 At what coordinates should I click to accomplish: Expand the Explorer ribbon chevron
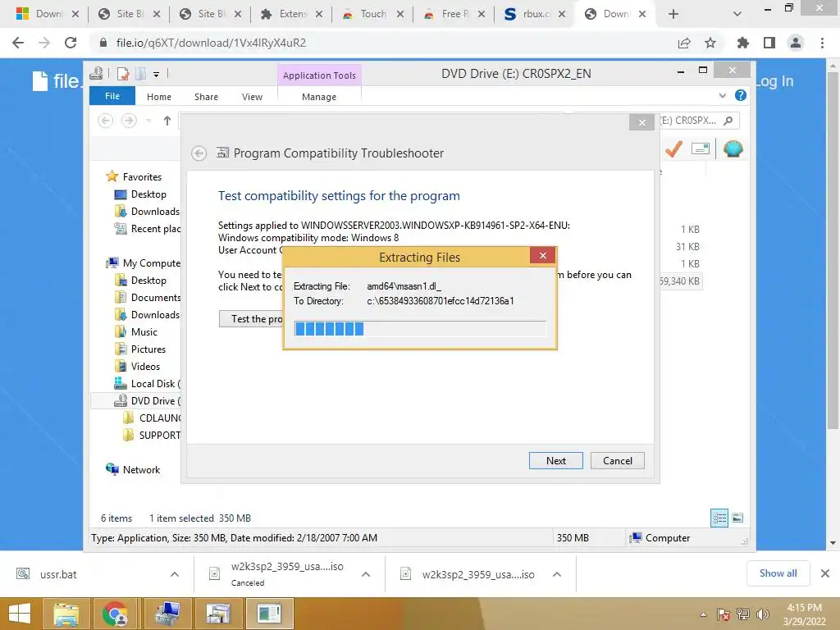pyautogui.click(x=723, y=95)
